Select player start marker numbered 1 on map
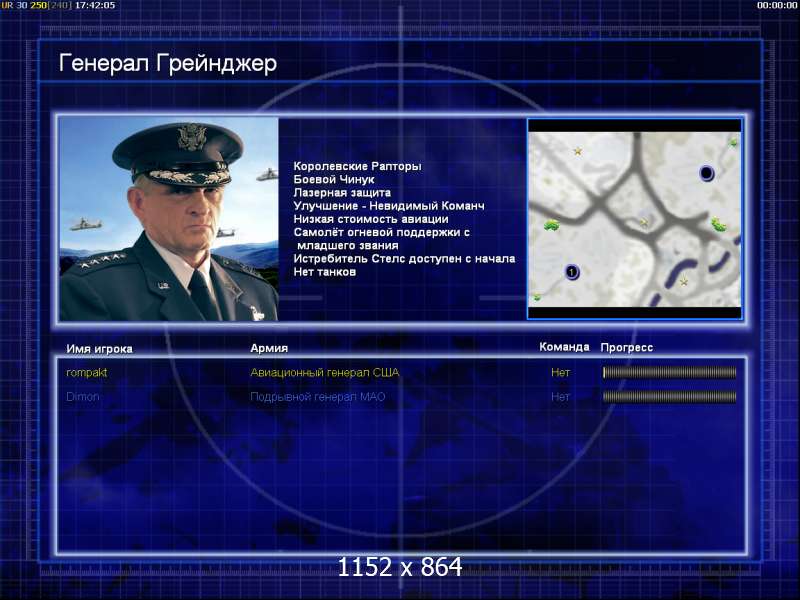The width and height of the screenshot is (800, 600). [572, 272]
